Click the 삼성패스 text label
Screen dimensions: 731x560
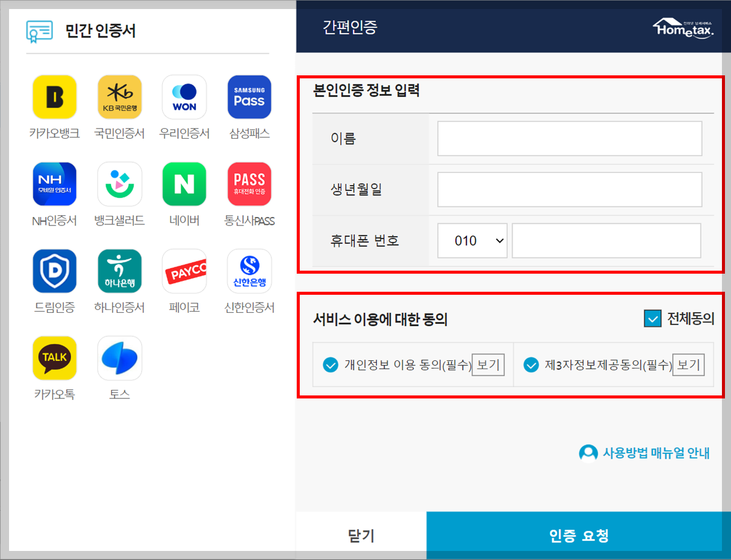tap(249, 134)
